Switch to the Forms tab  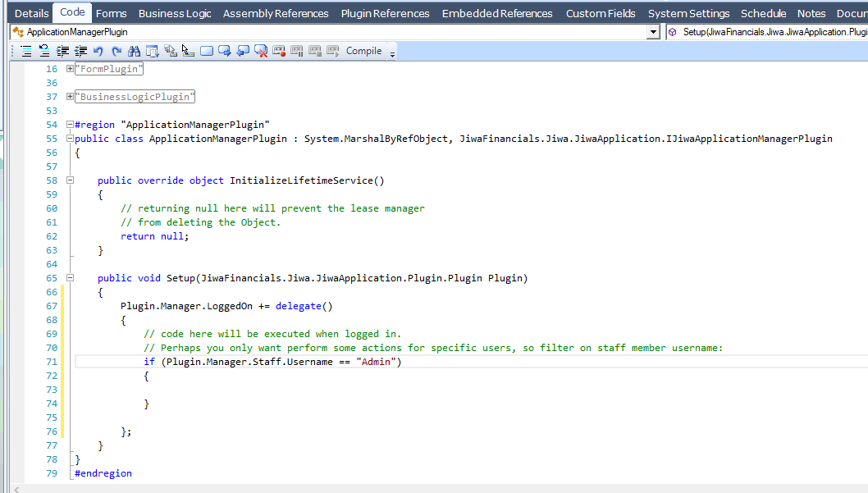tap(111, 13)
